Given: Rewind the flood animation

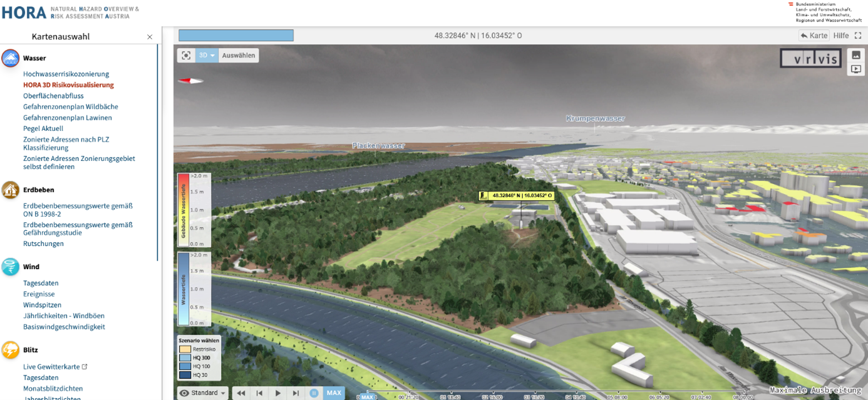Looking at the screenshot, I should (x=240, y=393).
